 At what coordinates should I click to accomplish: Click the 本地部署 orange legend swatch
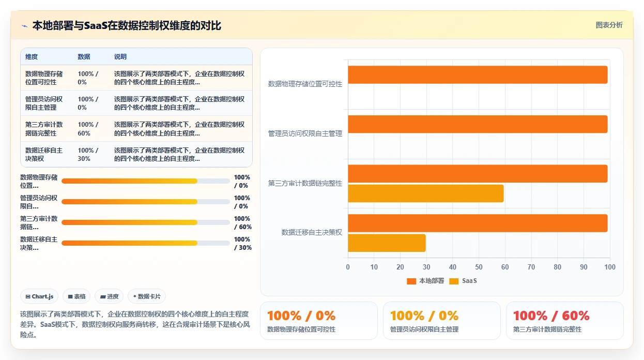pos(411,281)
